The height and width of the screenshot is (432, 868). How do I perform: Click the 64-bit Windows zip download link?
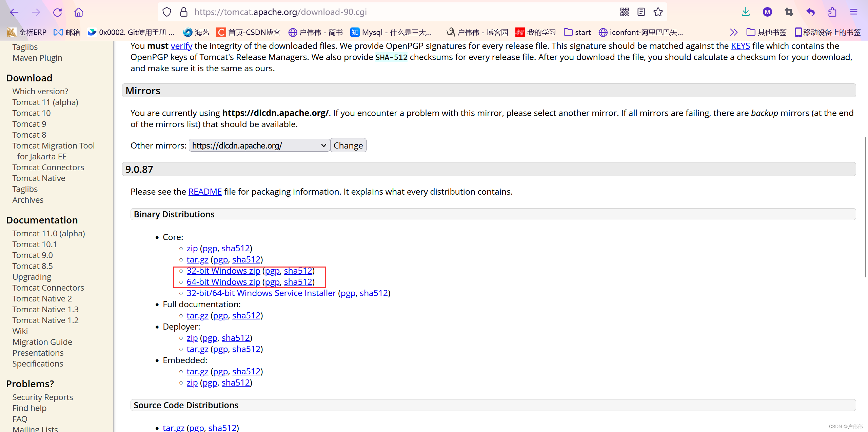(224, 282)
